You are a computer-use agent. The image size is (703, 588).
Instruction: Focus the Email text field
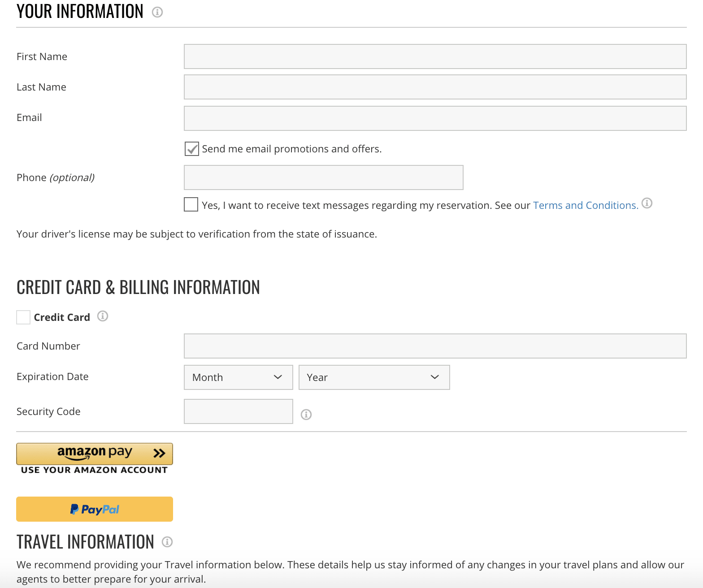coord(435,118)
